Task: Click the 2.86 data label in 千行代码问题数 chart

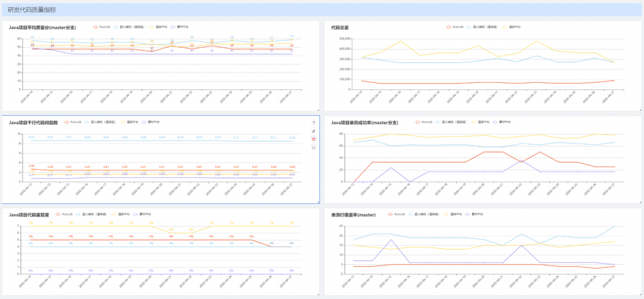Action: 32,166
